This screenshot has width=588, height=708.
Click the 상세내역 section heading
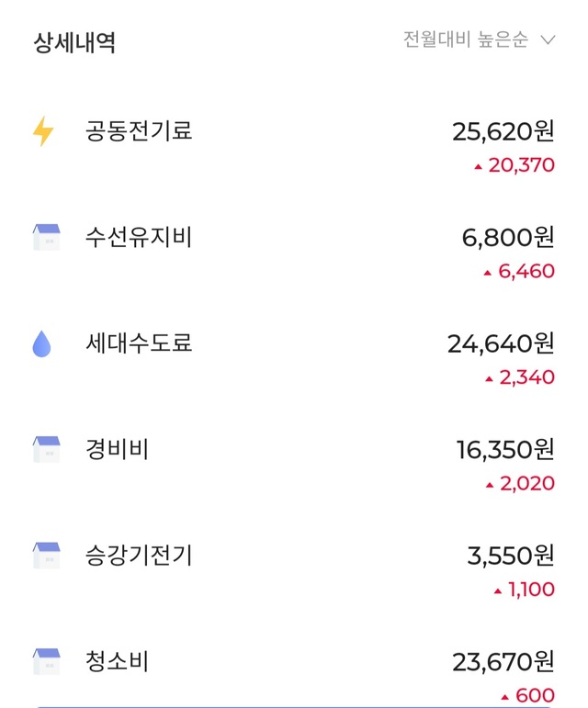pyautogui.click(x=74, y=42)
